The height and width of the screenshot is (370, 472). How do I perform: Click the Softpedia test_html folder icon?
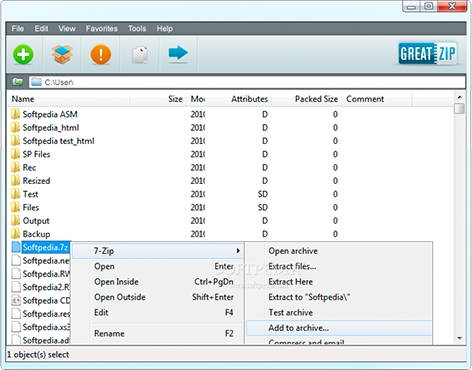(15, 141)
